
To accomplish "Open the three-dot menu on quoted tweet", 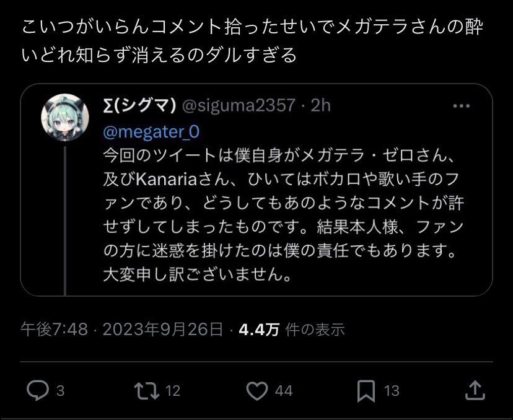I will pos(462,106).
